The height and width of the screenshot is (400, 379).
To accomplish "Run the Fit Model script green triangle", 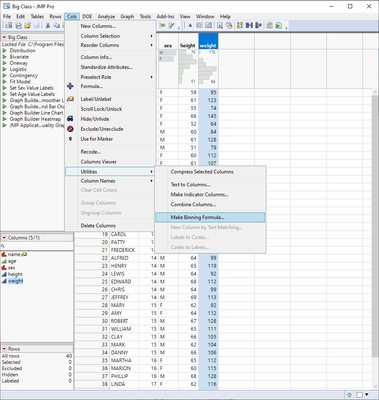I will pyautogui.click(x=4, y=82).
